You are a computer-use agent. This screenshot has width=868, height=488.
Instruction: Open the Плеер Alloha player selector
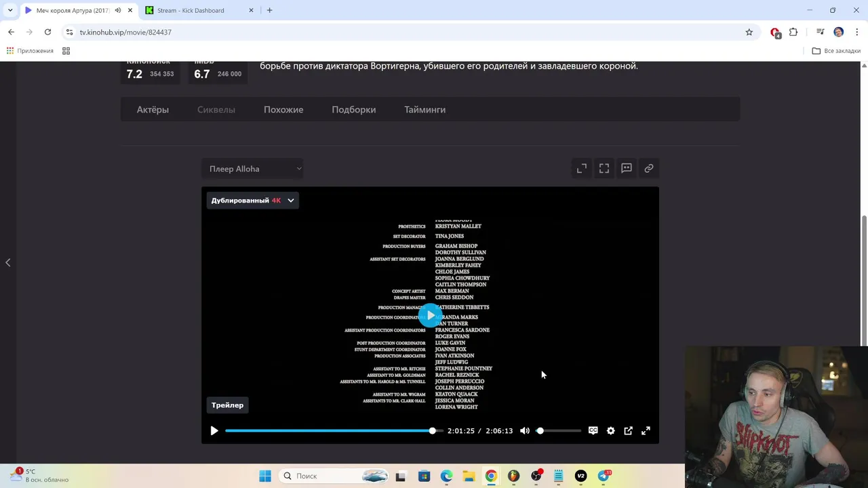(252, 169)
